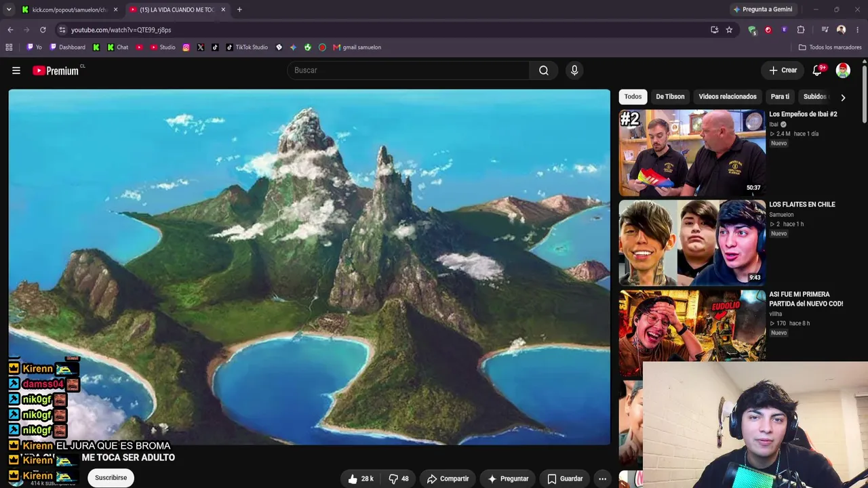
Task: Reload the YouTube page
Action: 43,30
